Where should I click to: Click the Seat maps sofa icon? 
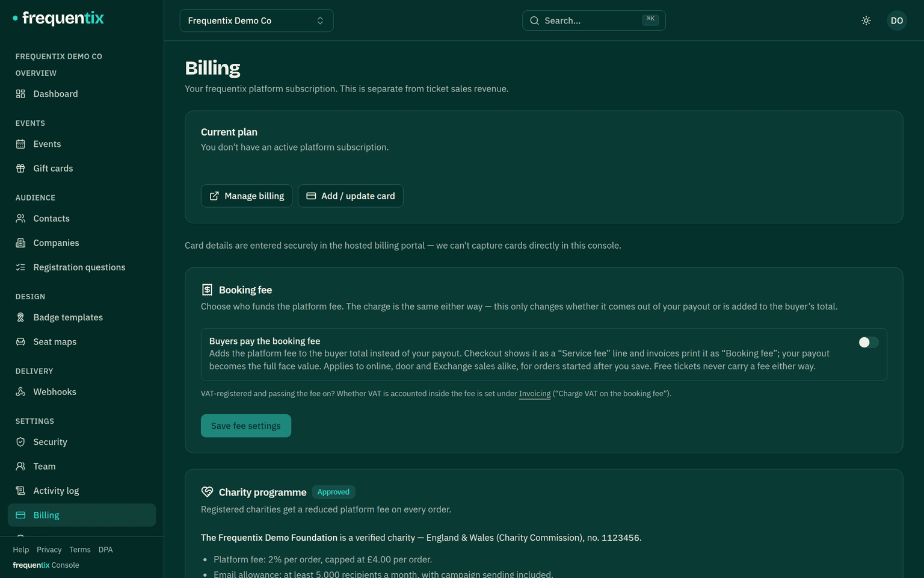tap(20, 342)
